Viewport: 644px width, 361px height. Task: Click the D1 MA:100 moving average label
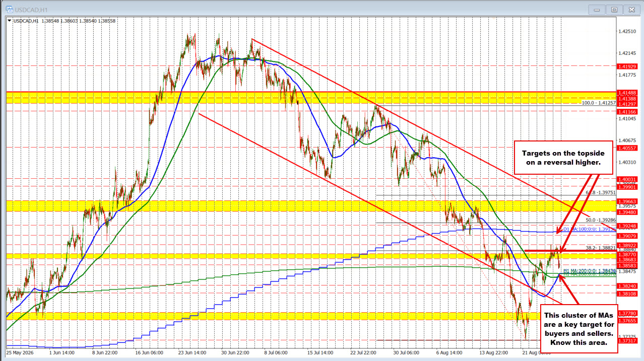click(589, 229)
